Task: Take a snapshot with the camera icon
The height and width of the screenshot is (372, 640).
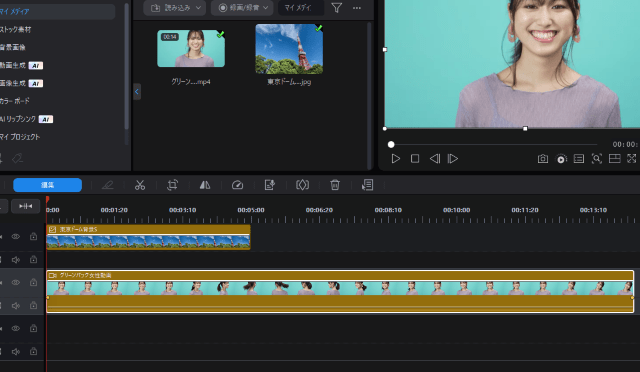Action: pyautogui.click(x=542, y=159)
